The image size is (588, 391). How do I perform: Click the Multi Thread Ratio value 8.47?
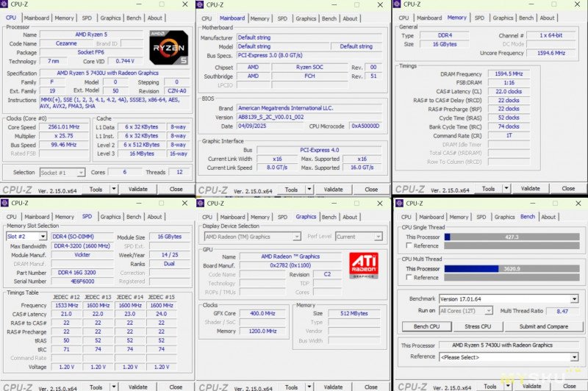coord(562,311)
